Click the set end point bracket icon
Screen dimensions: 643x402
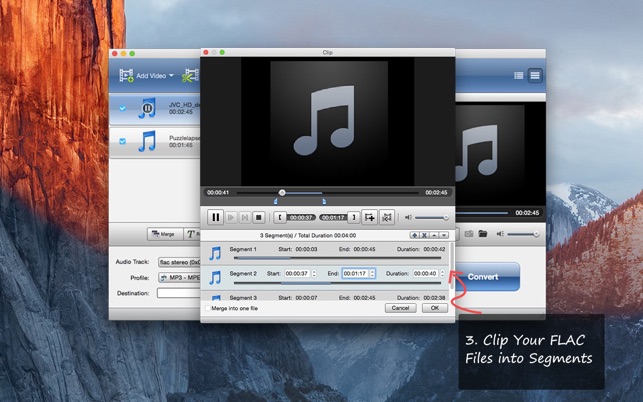354,216
